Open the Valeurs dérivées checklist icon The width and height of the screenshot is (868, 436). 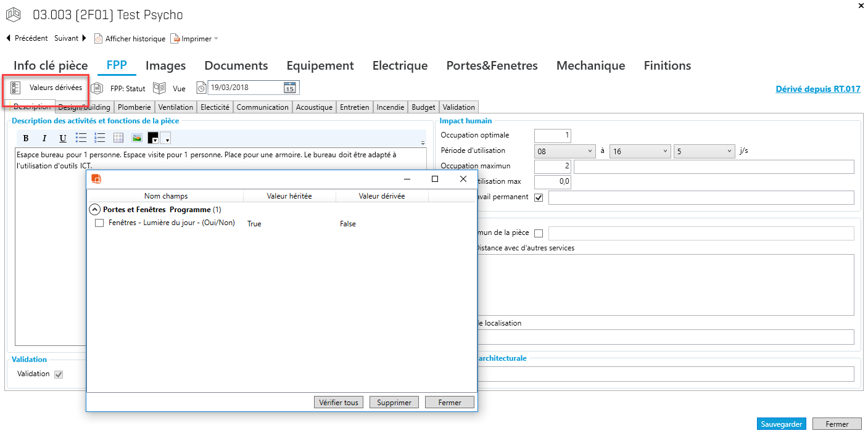click(x=16, y=88)
